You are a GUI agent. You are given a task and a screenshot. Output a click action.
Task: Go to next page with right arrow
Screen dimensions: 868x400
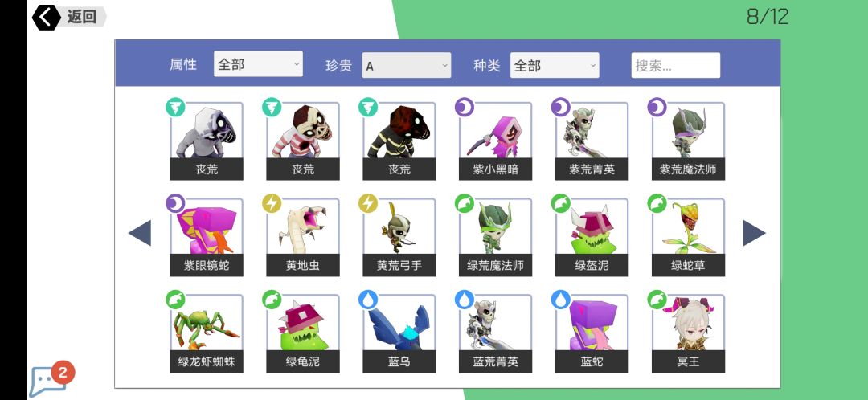click(x=754, y=233)
